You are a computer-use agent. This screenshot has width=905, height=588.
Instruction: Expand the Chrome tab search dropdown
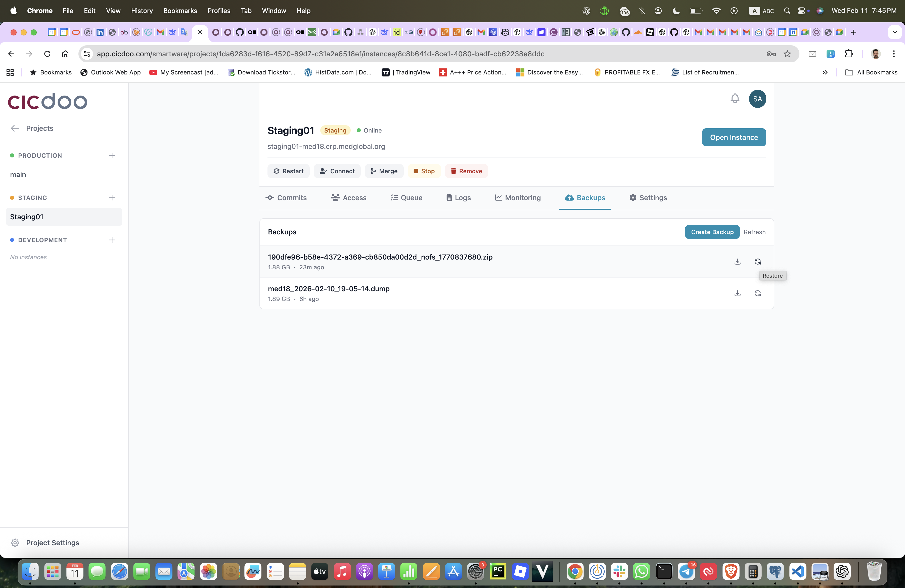click(894, 32)
